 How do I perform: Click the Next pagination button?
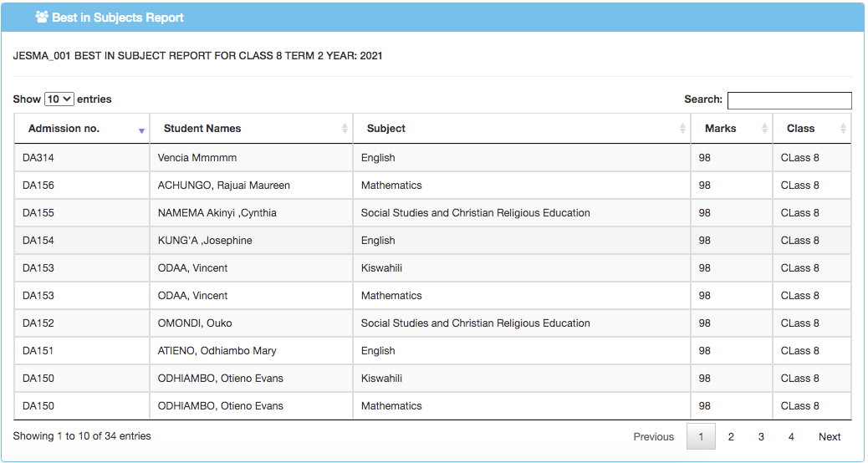tap(830, 436)
